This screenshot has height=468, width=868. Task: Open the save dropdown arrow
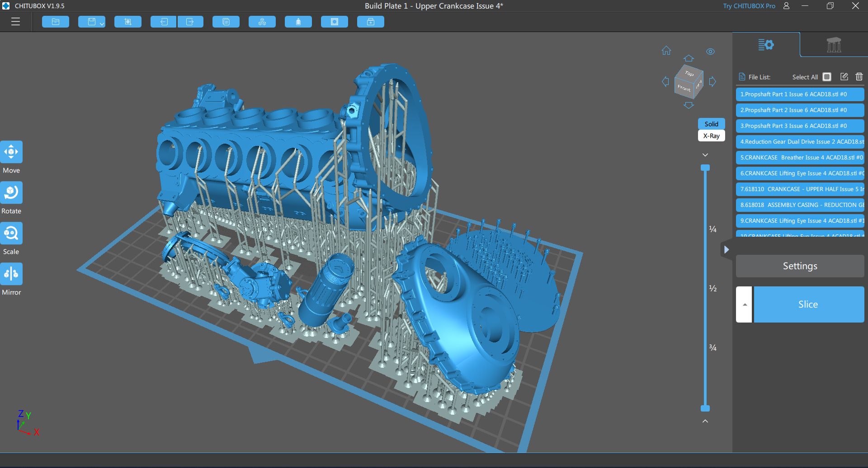pos(102,23)
